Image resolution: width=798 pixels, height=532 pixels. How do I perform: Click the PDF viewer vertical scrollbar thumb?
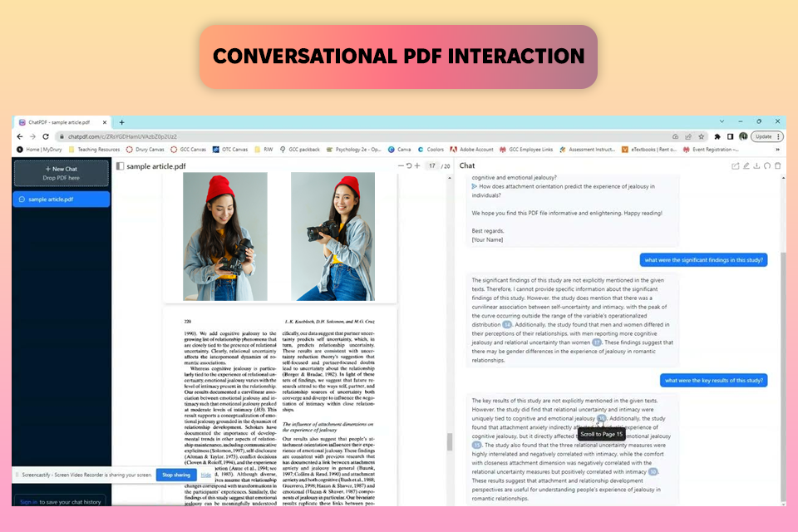click(x=450, y=441)
